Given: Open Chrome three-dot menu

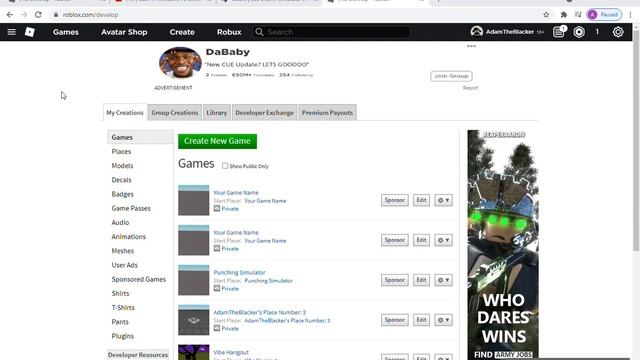Looking at the screenshot, I should click(631, 15).
